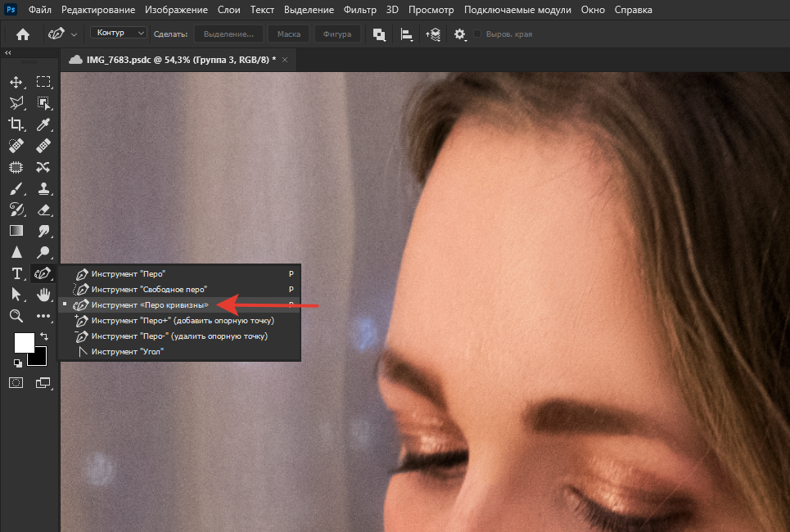The image size is (790, 532).
Task: Select the History Brush tool
Action: tap(16, 210)
